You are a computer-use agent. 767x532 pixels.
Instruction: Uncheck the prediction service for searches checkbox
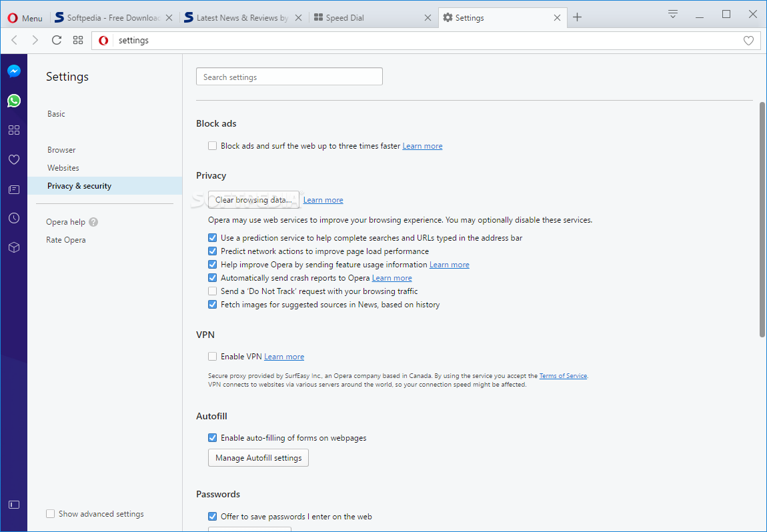212,237
